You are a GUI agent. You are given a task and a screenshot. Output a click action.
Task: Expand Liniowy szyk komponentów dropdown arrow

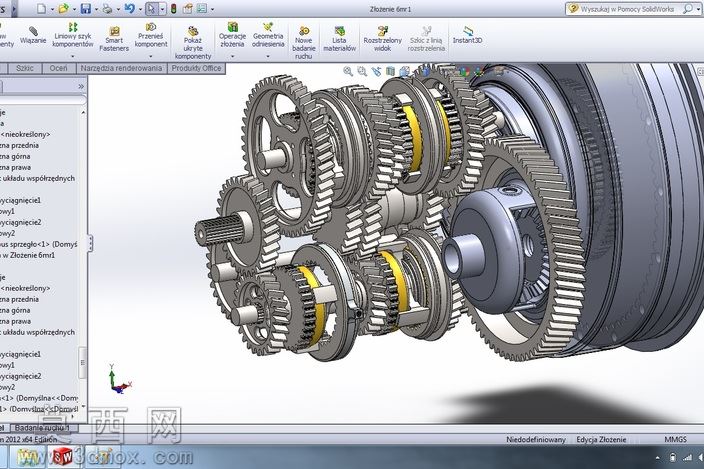73,57
